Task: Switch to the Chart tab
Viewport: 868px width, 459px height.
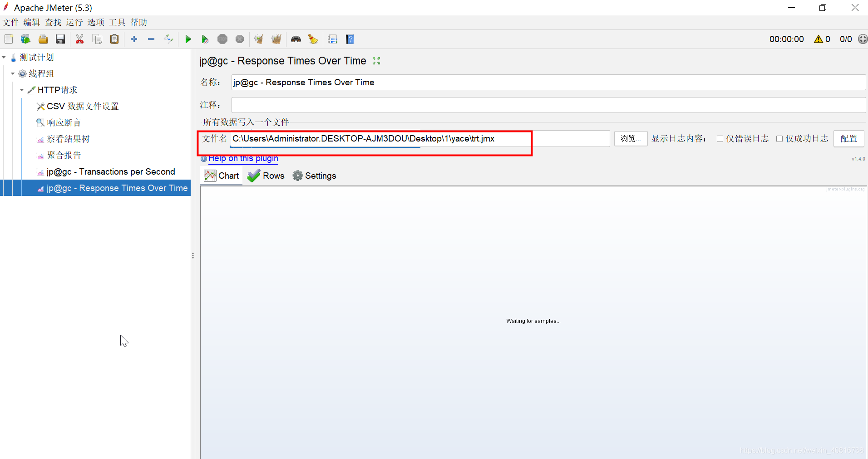Action: point(222,176)
